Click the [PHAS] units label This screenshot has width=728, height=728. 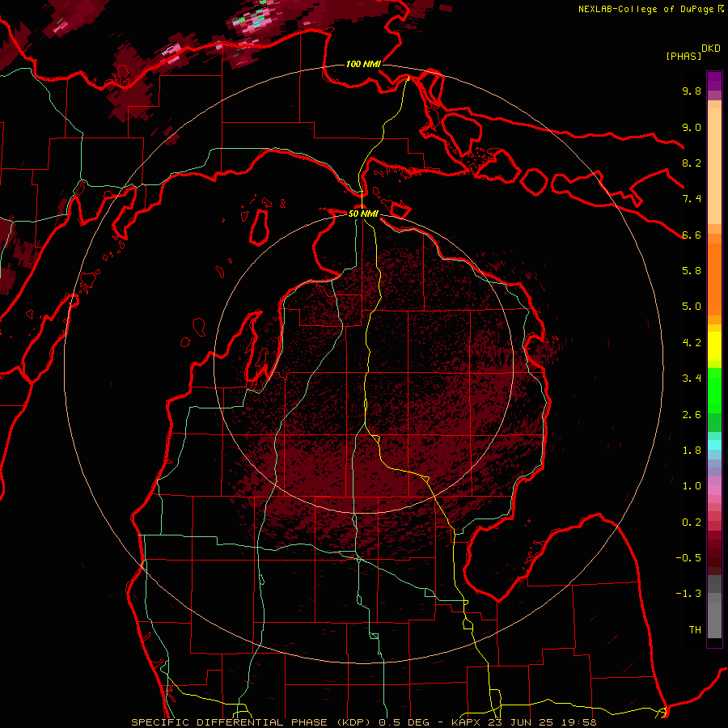point(684,56)
